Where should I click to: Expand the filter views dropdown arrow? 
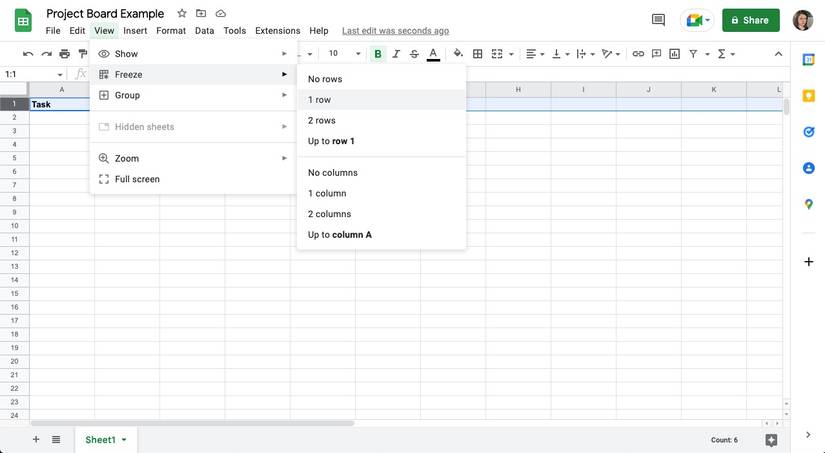click(x=707, y=54)
